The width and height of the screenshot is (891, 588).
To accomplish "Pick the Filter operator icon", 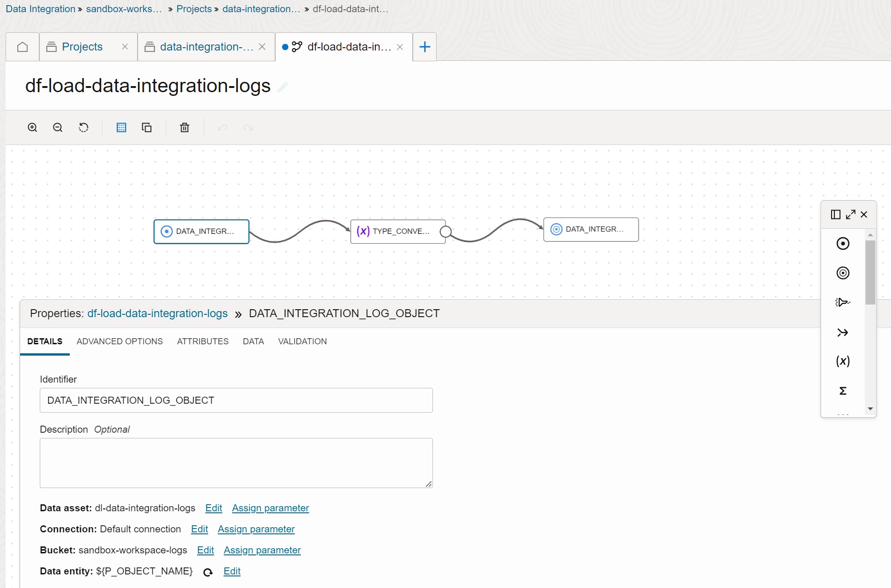I will click(x=843, y=303).
